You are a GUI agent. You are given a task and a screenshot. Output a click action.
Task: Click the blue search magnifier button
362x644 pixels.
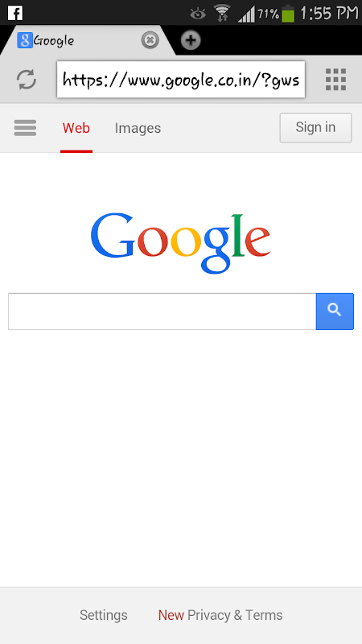pyautogui.click(x=335, y=312)
